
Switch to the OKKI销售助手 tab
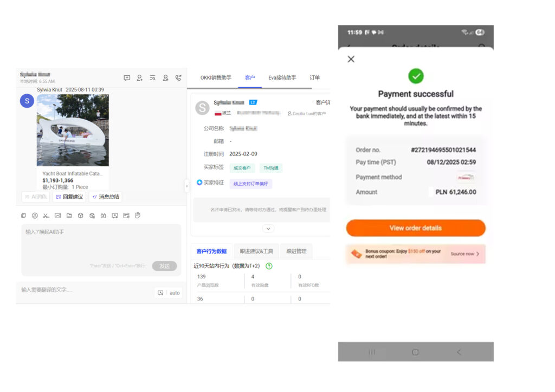coord(216,78)
